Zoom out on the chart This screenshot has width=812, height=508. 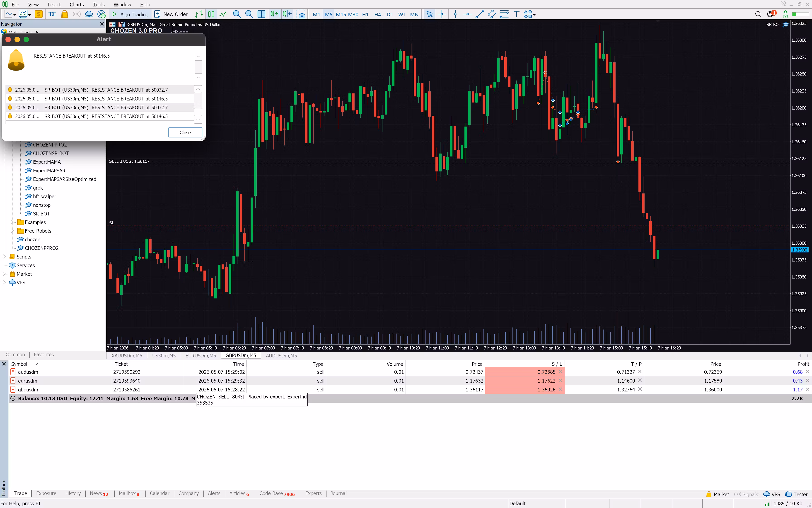pyautogui.click(x=249, y=14)
